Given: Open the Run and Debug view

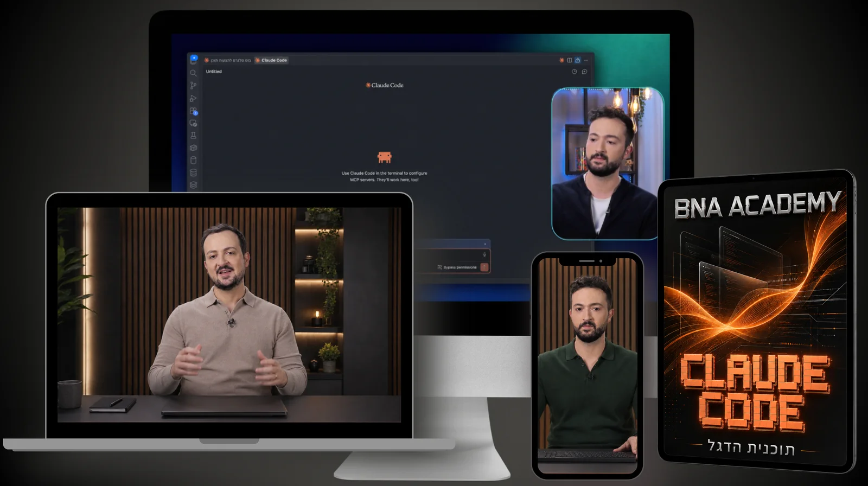Looking at the screenshot, I should click(193, 98).
